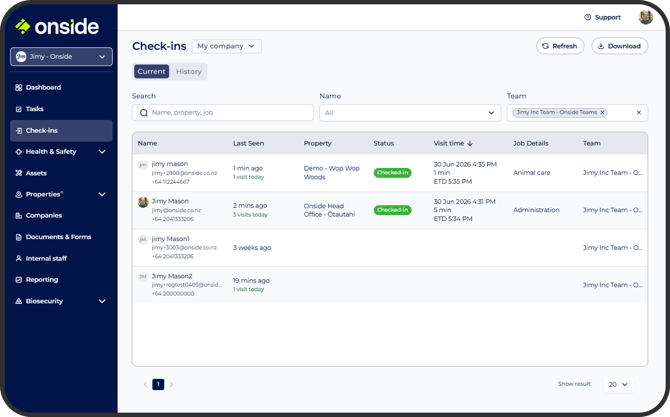Image resolution: width=670 pixels, height=417 pixels.
Task: Select page 1 in pagination
Action: coord(158,385)
